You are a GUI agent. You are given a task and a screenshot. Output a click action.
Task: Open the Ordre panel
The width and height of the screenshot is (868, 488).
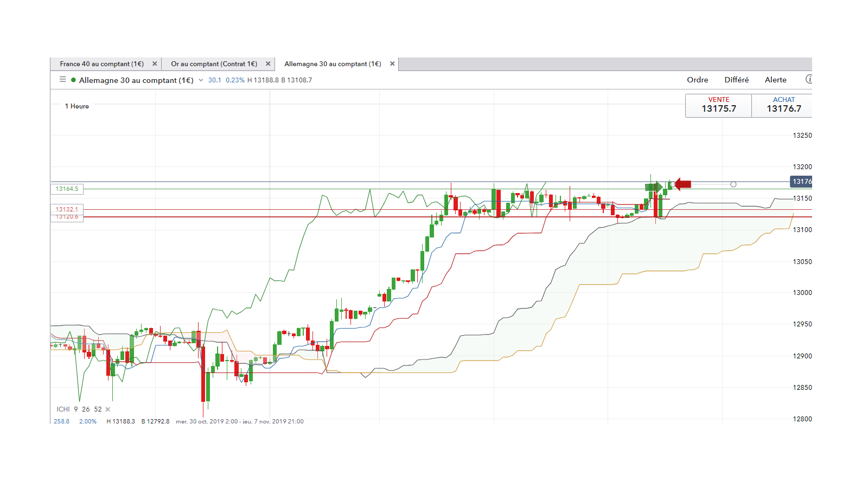click(x=698, y=80)
